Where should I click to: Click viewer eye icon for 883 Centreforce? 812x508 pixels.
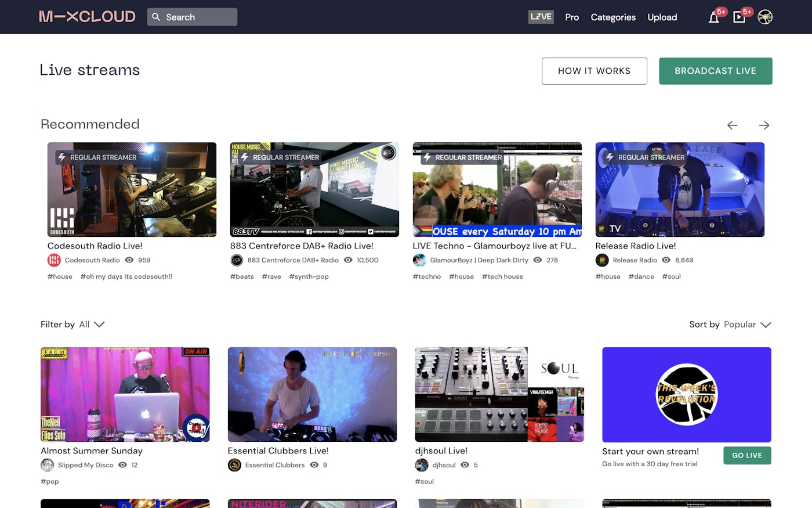pos(348,260)
